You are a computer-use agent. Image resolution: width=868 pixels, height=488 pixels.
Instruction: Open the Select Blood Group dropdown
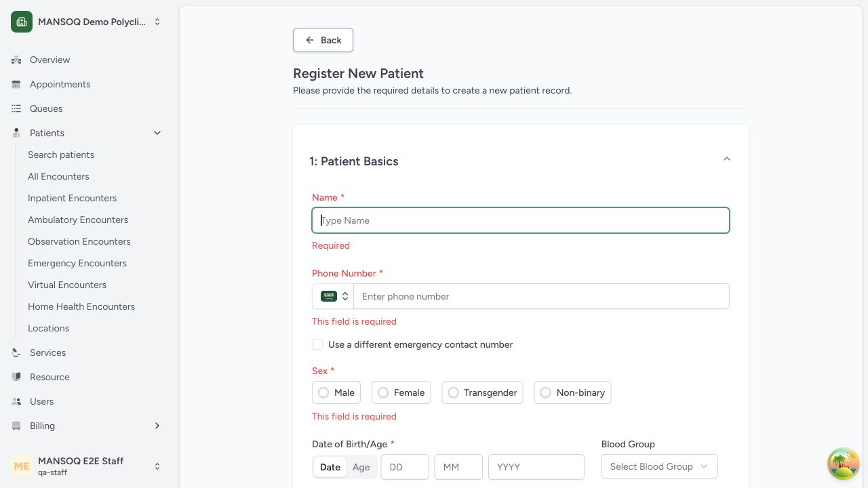(x=659, y=466)
